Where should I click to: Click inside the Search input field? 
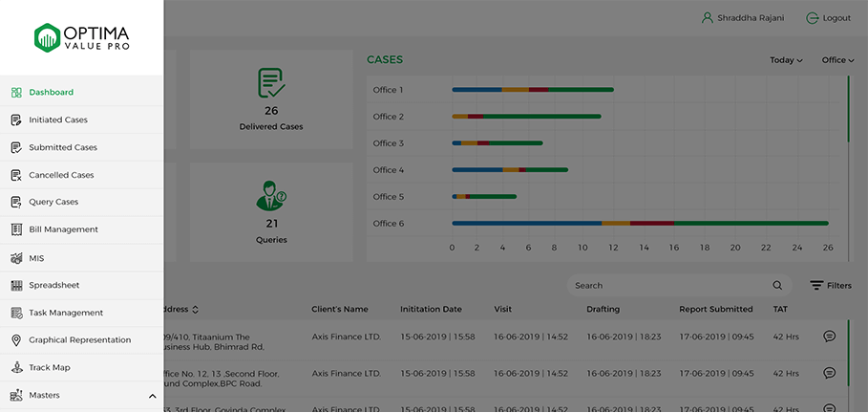tap(668, 286)
